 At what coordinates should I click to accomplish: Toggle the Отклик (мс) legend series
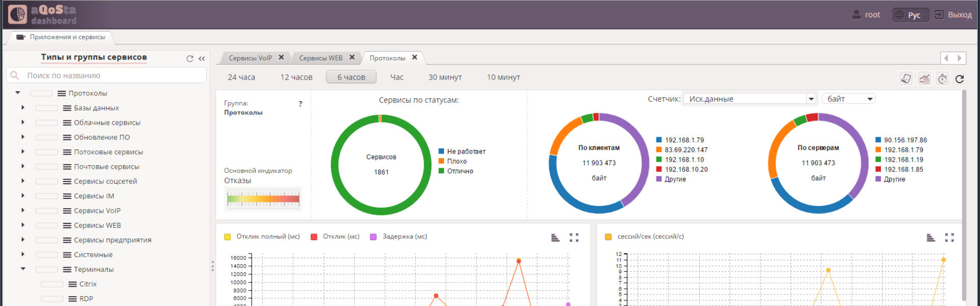click(335, 237)
